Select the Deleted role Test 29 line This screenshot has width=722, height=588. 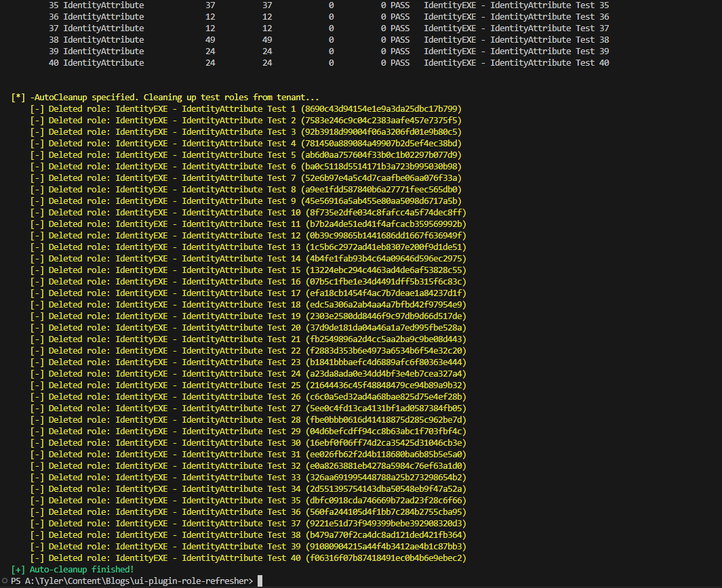click(248, 431)
